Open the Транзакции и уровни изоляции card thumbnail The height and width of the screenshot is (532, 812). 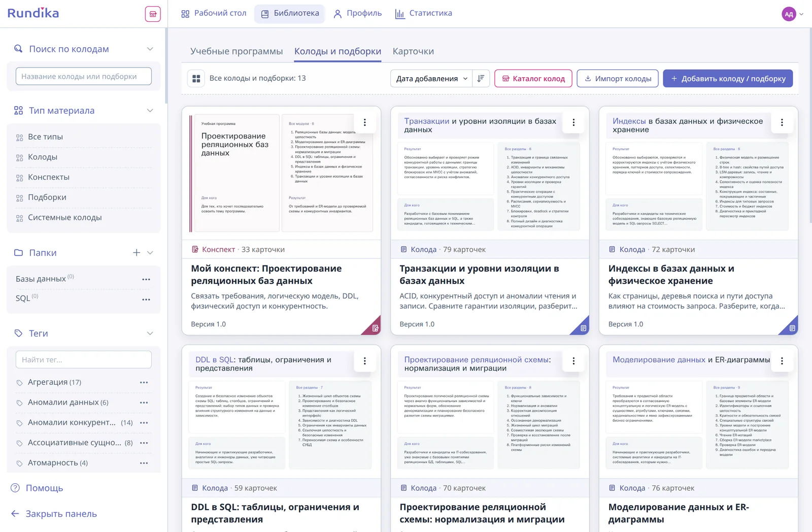(490, 173)
